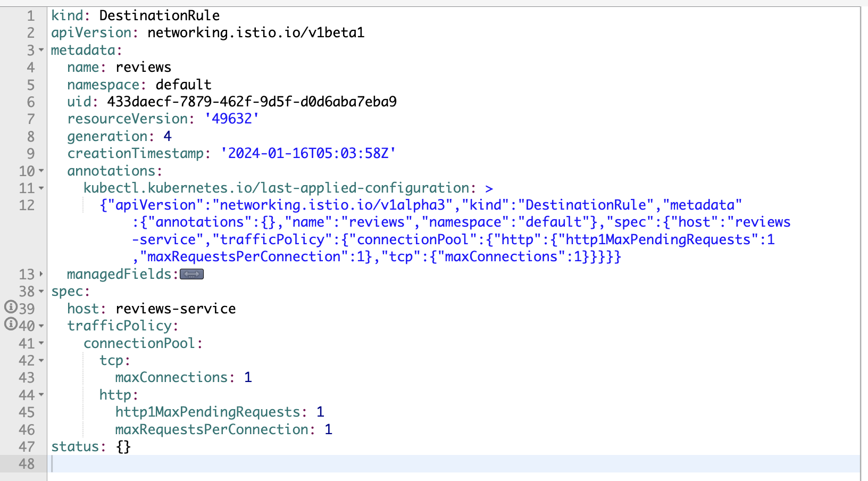This screenshot has height=481, width=868.
Task: Click the 'kubectl.kubernetes.io/last-applied-configuration' key
Action: point(277,188)
